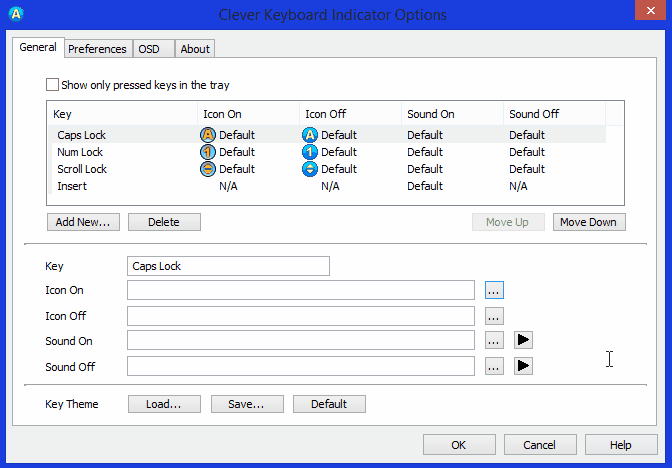This screenshot has width=672, height=468.
Task: Play the Sound Off preview
Action: [523, 366]
